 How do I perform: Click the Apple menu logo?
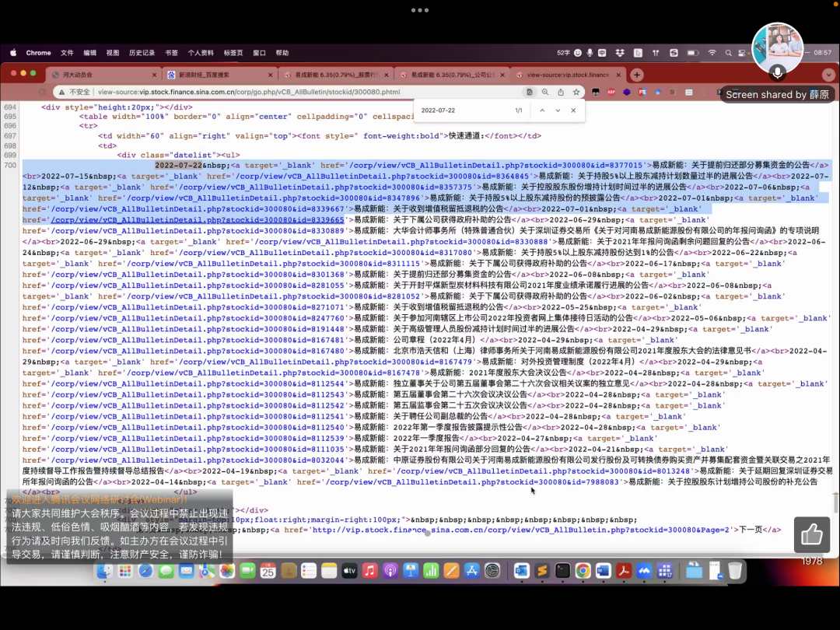pyautogui.click(x=13, y=53)
